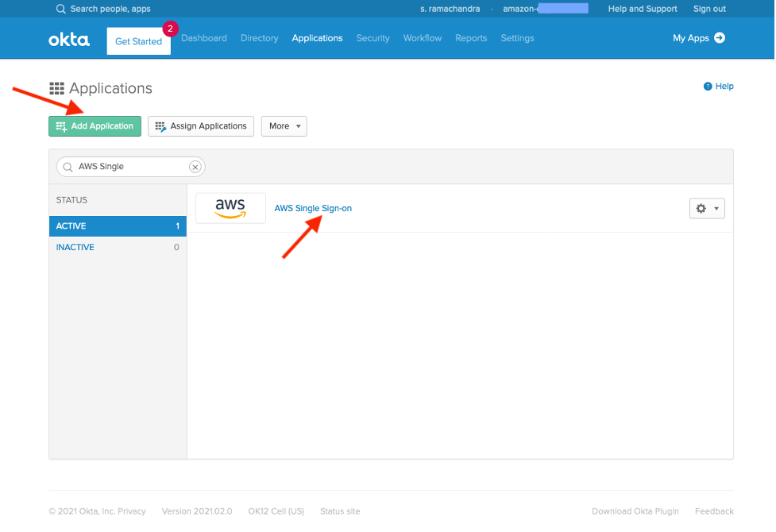
Task: Click Sign out in the top bar
Action: [x=708, y=9]
